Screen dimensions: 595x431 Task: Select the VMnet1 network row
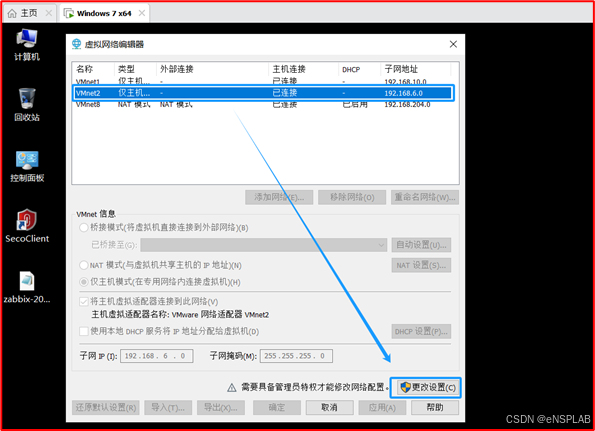pos(263,81)
